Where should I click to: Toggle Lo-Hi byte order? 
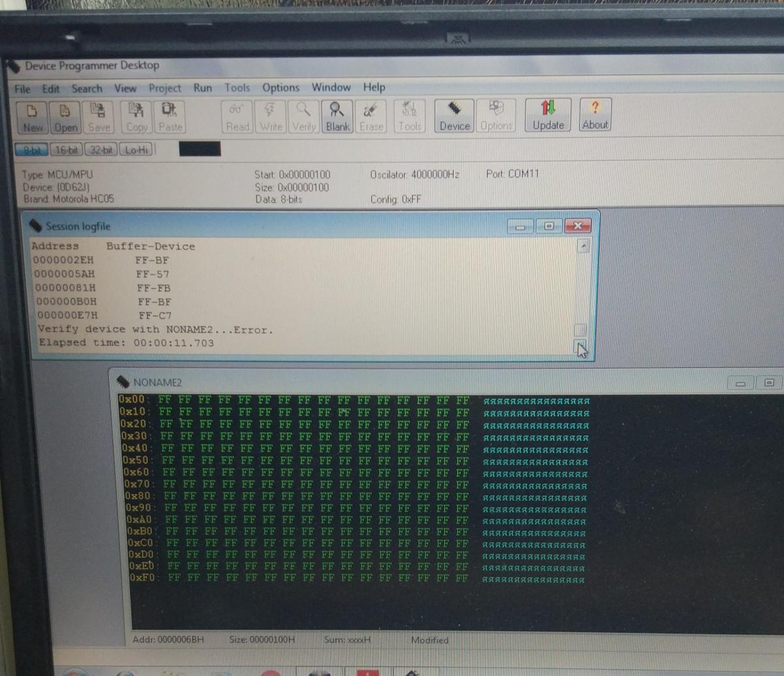point(136,150)
